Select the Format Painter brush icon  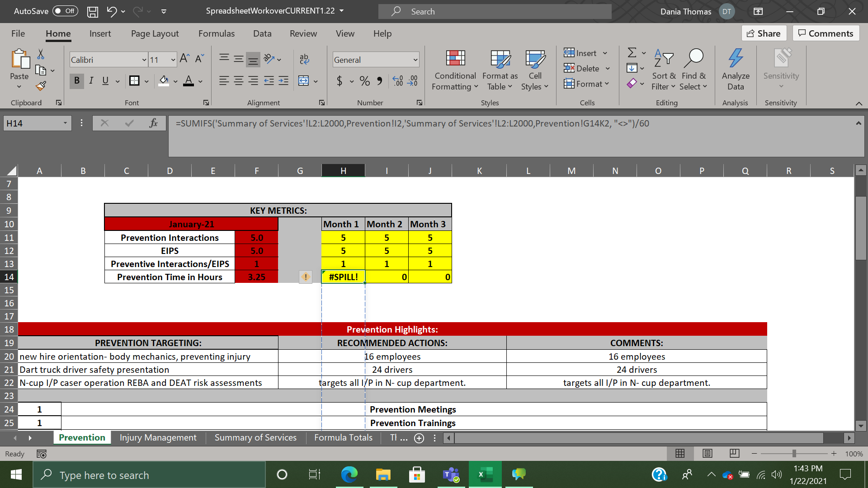pos(41,85)
